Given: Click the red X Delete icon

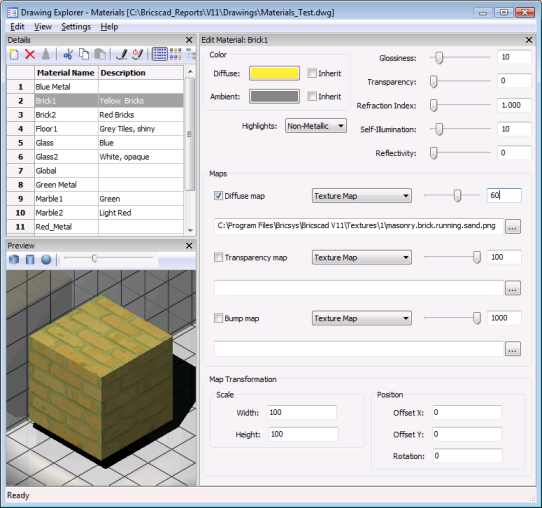Looking at the screenshot, I should pos(30,54).
